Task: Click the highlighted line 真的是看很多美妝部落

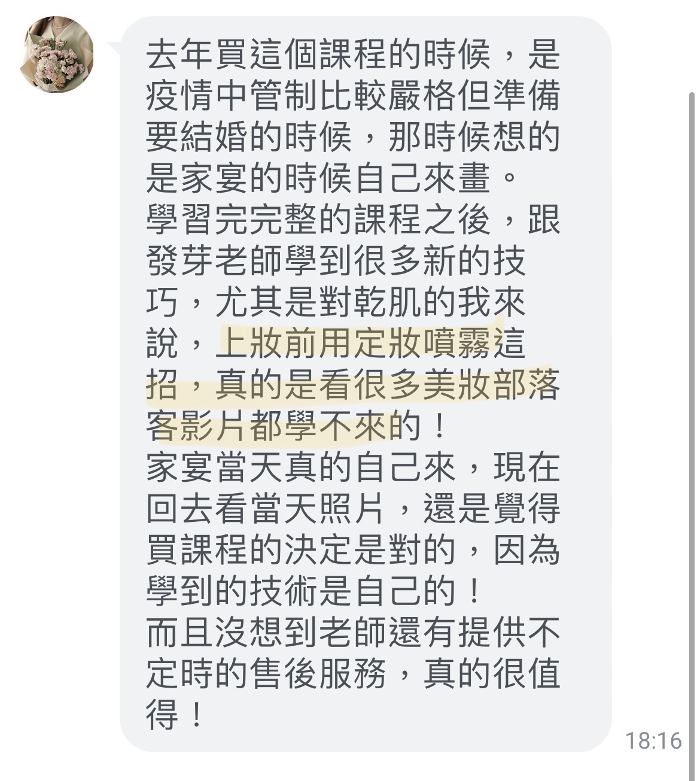Action: click(x=388, y=384)
